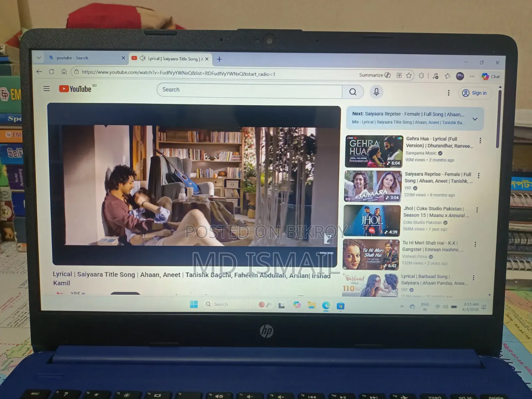Open the YouTube guide hamburger menu
Viewport: 532px width, 399px height.
47,88
